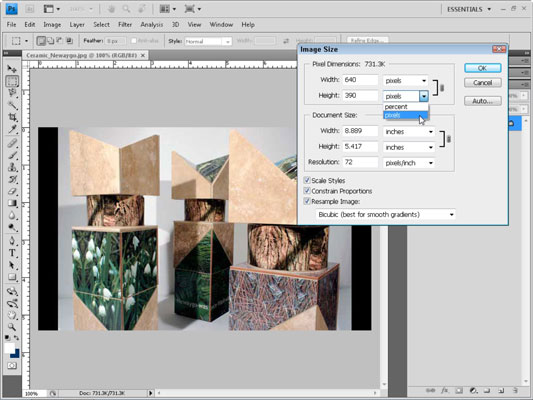Select the 3D Orbit tool
533x400 pixels.
(x=12, y=303)
